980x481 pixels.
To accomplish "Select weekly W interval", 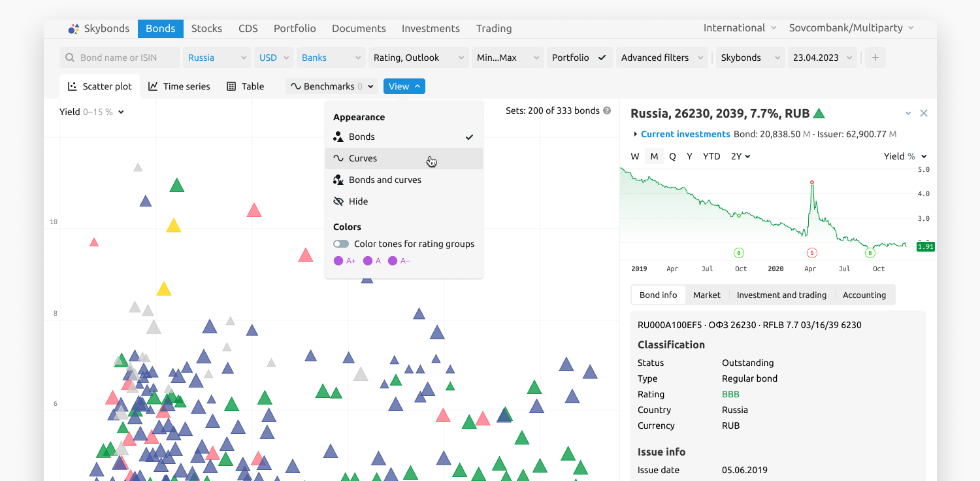I will (x=635, y=156).
